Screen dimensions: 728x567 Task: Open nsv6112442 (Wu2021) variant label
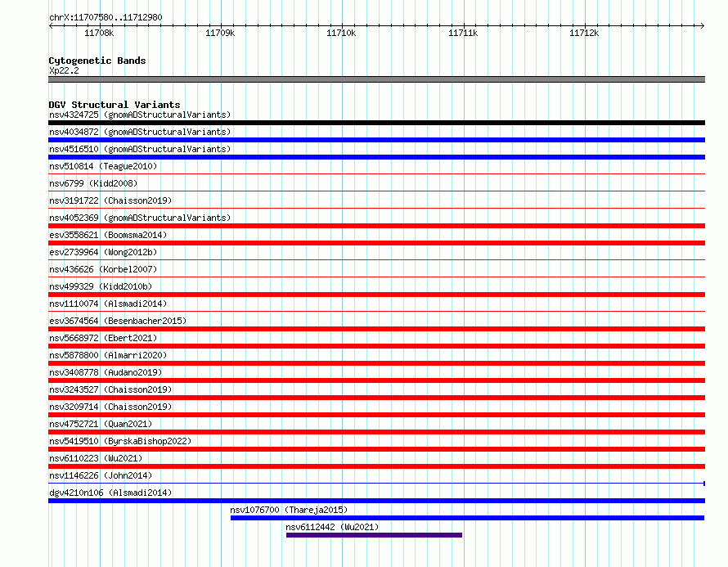tap(332, 527)
